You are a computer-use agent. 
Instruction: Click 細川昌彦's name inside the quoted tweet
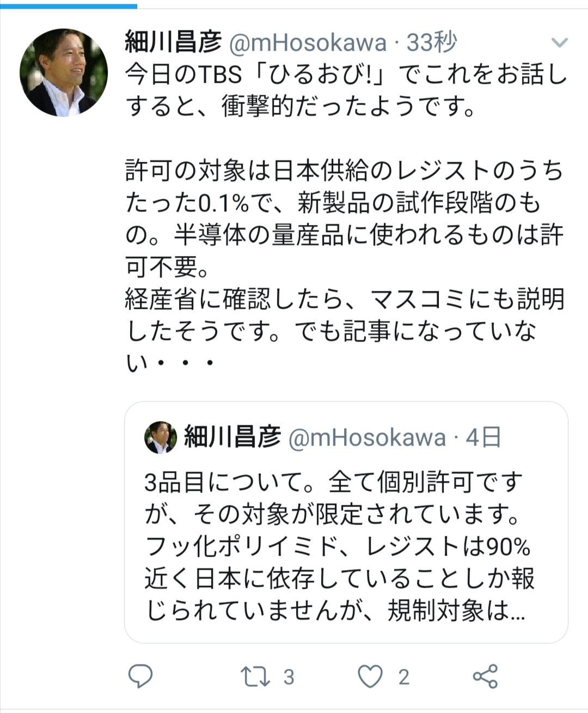(232, 437)
